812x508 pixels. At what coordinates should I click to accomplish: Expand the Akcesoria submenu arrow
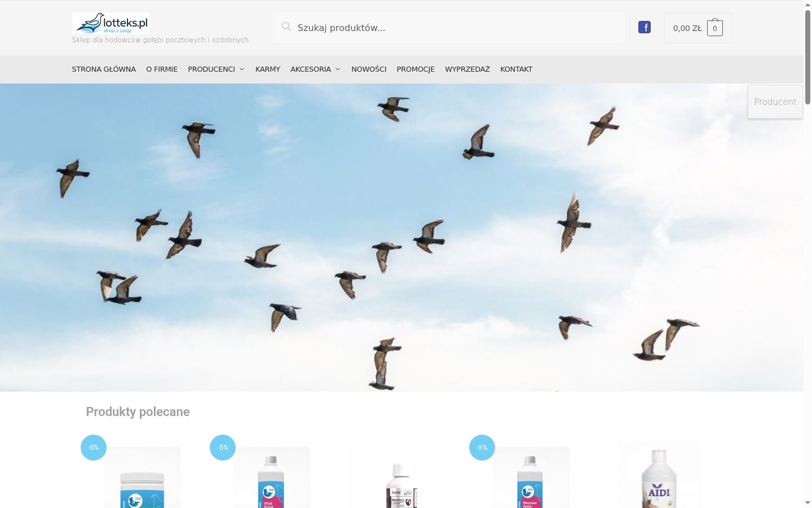click(x=338, y=69)
